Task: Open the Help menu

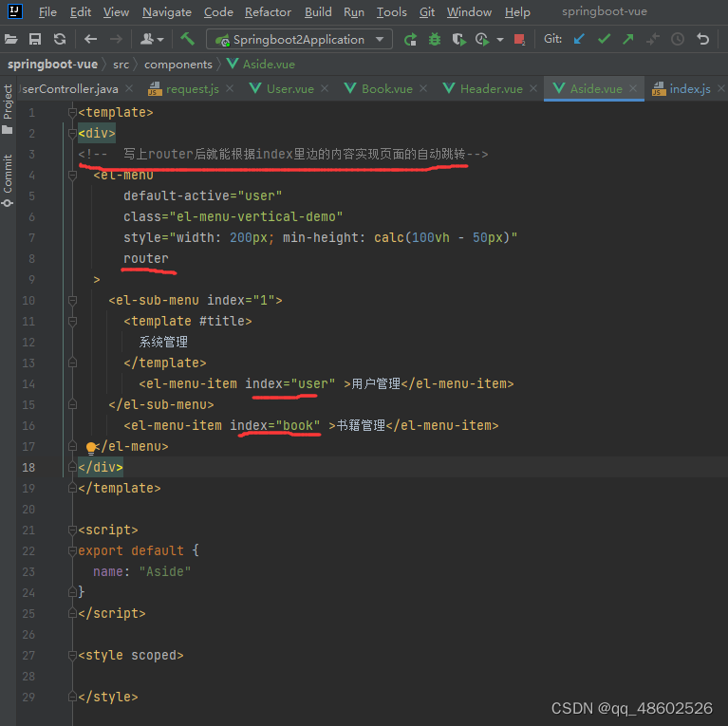Action: 517,12
